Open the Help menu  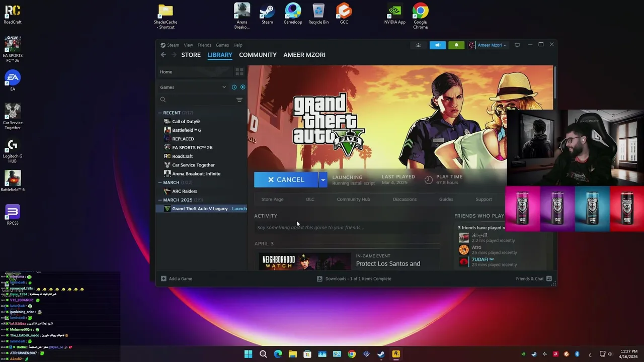pos(238,45)
